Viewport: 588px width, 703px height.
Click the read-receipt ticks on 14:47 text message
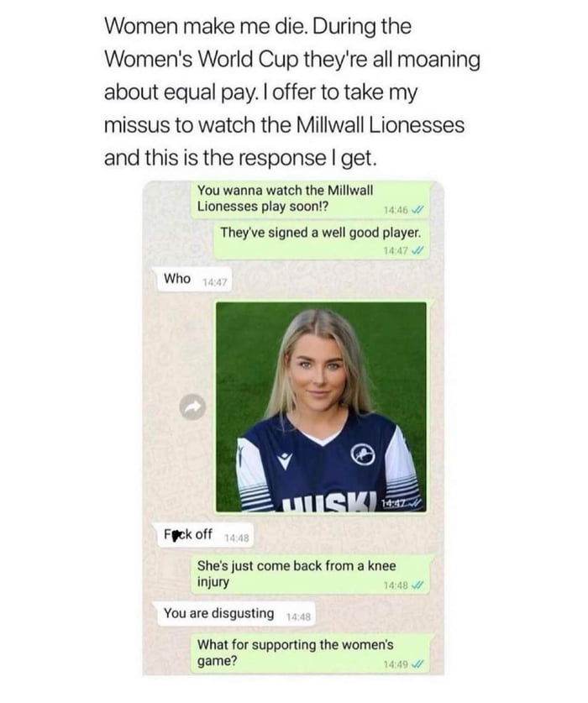point(417,251)
